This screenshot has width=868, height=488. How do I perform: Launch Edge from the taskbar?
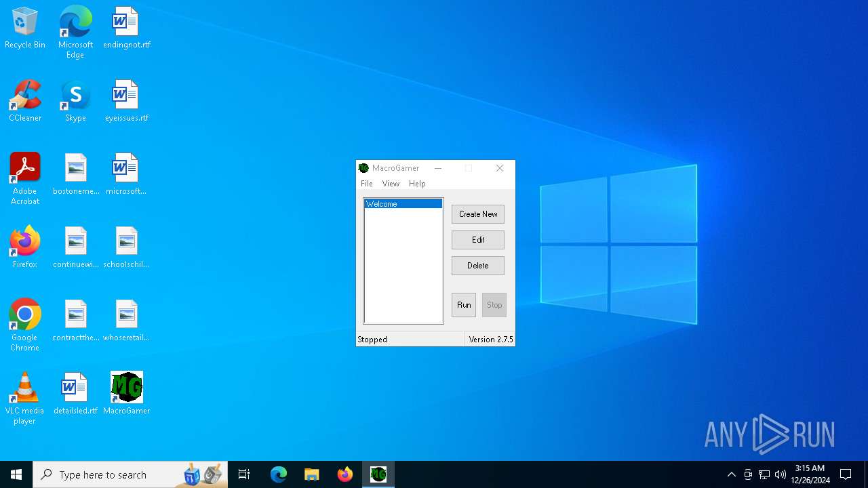click(x=279, y=474)
